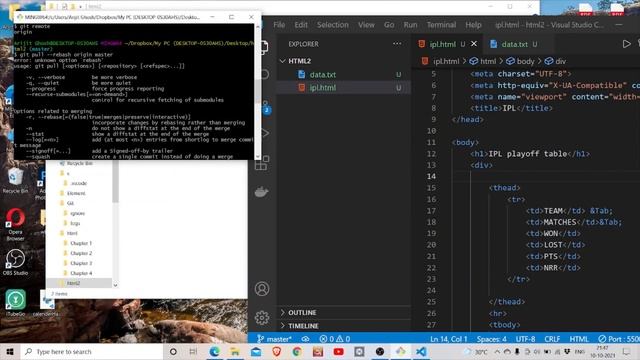The height and width of the screenshot is (360, 640).
Task: Click body in the breadcrumb
Action: (525, 61)
